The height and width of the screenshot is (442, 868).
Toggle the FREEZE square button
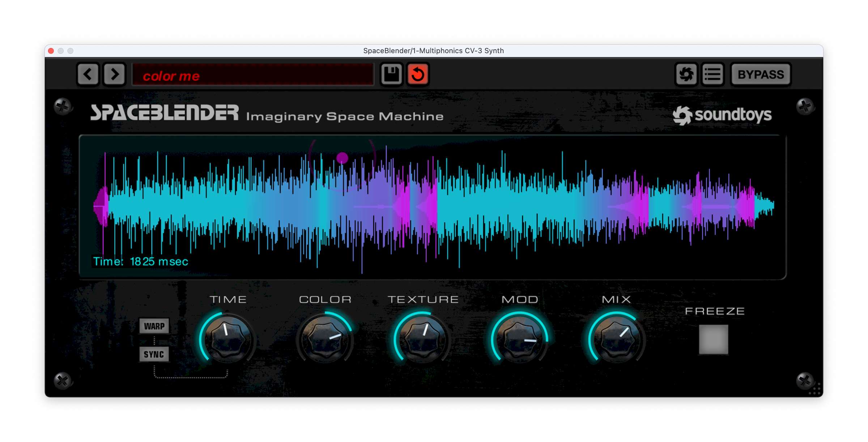click(713, 339)
